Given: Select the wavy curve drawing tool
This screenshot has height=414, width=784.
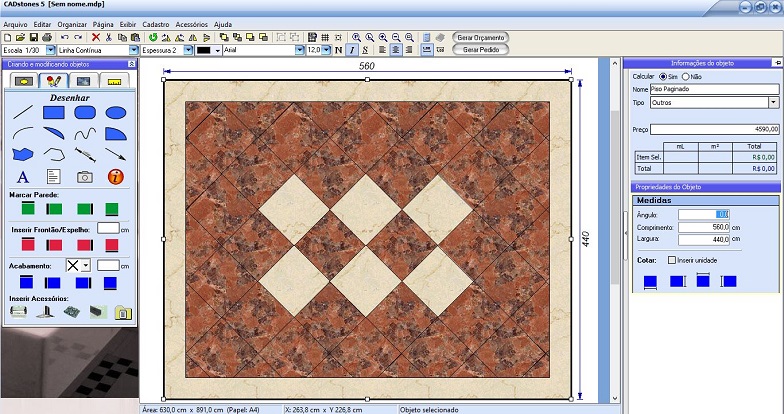Looking at the screenshot, I should pos(85,133).
